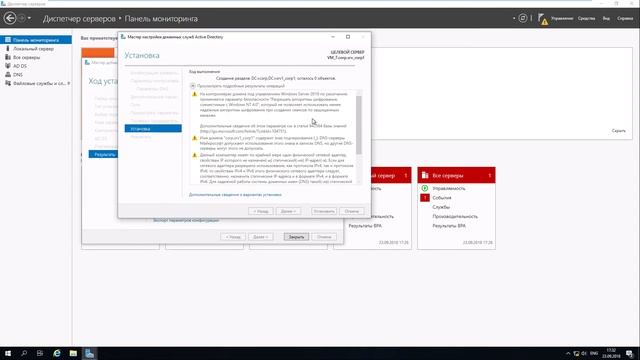This screenshot has width=640, height=360.
Task: Click the Файловые службы sidebar icon
Action: click(x=8, y=83)
